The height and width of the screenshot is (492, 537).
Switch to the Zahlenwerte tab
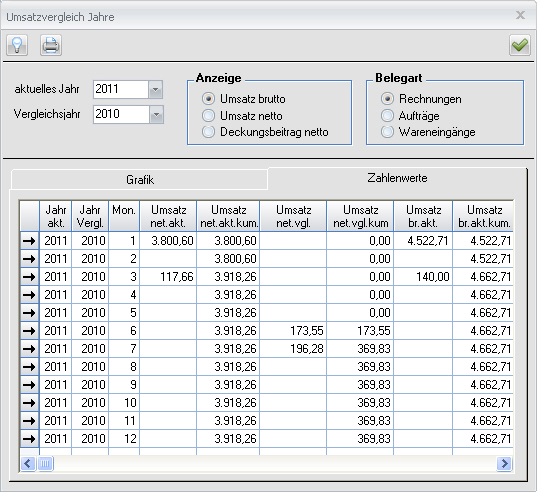(x=397, y=178)
